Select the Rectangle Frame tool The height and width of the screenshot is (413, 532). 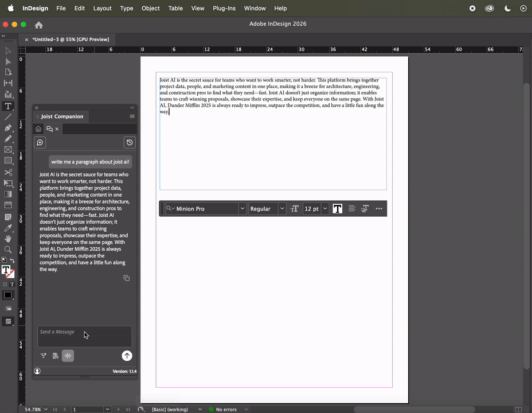tap(8, 150)
